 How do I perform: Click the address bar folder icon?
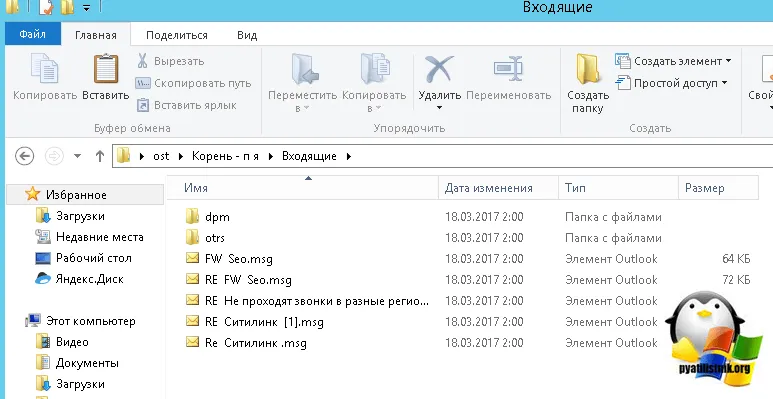(x=124, y=156)
